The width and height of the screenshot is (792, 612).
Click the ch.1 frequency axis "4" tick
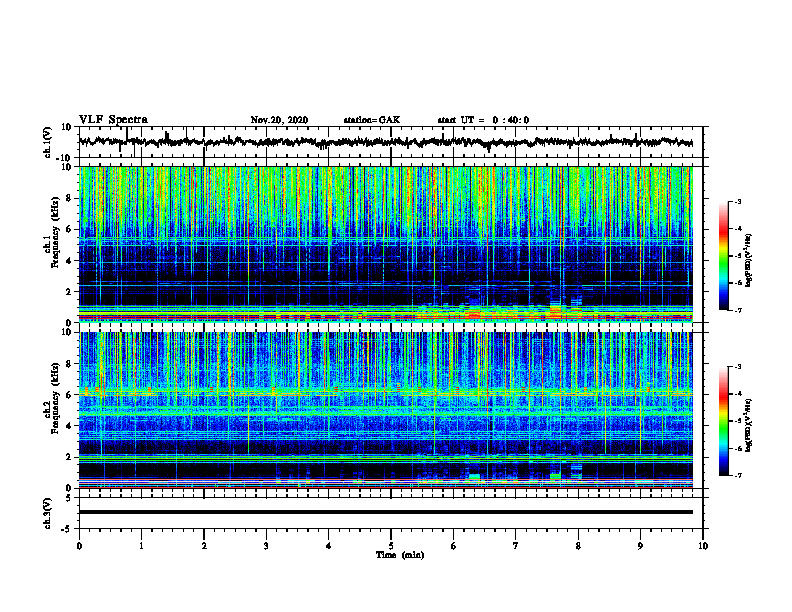pos(70,261)
